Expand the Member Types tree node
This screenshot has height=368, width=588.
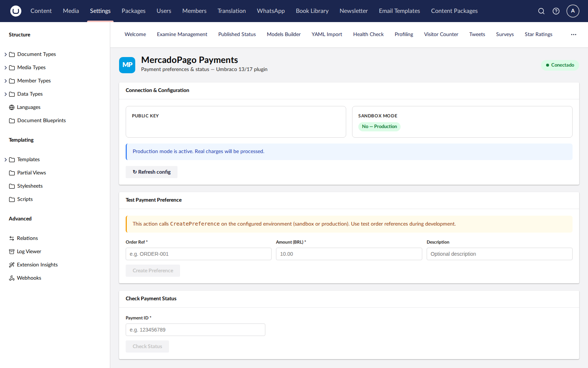point(6,81)
